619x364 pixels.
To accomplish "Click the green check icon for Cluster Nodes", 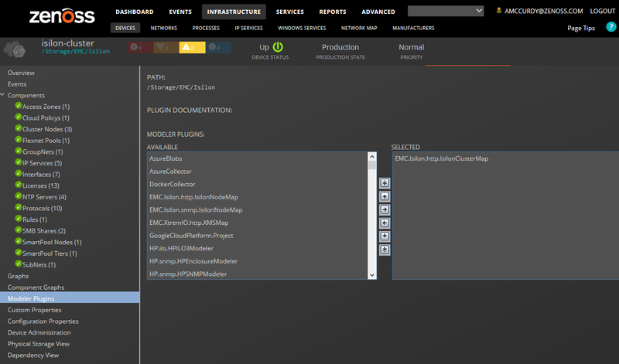I will [18, 128].
